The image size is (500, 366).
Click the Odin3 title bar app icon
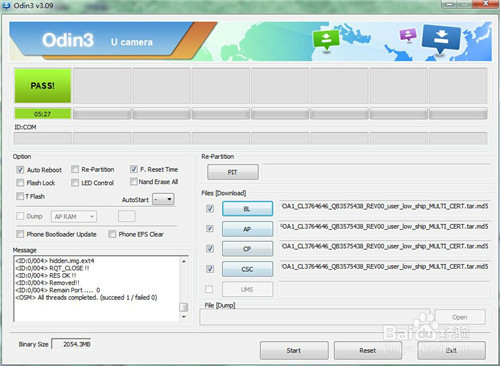[6, 5]
